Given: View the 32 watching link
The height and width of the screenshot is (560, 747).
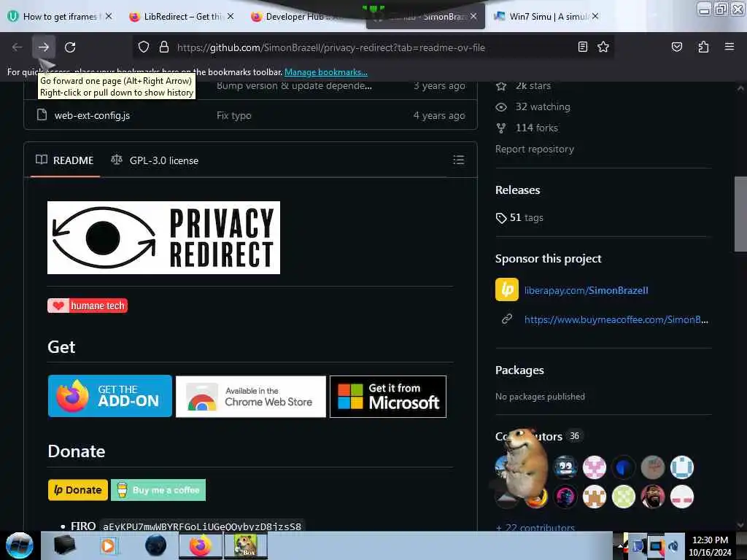Looking at the screenshot, I should point(533,106).
